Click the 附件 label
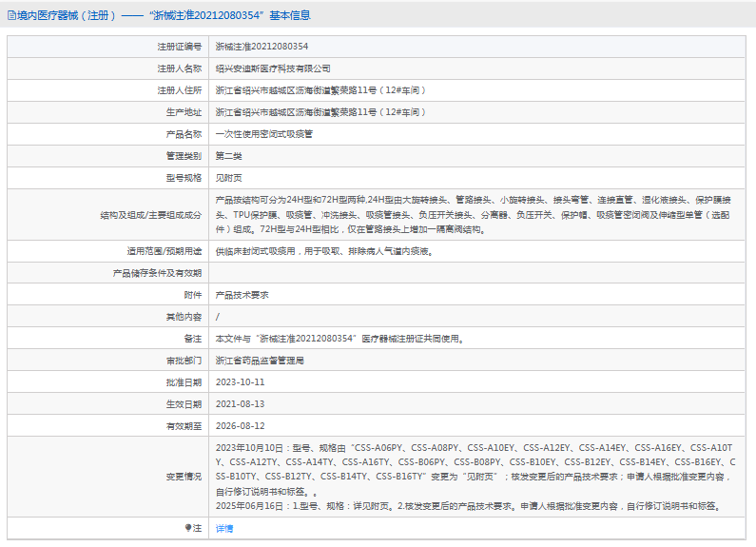Image resolution: width=756 pixels, height=547 pixels. click(x=193, y=295)
